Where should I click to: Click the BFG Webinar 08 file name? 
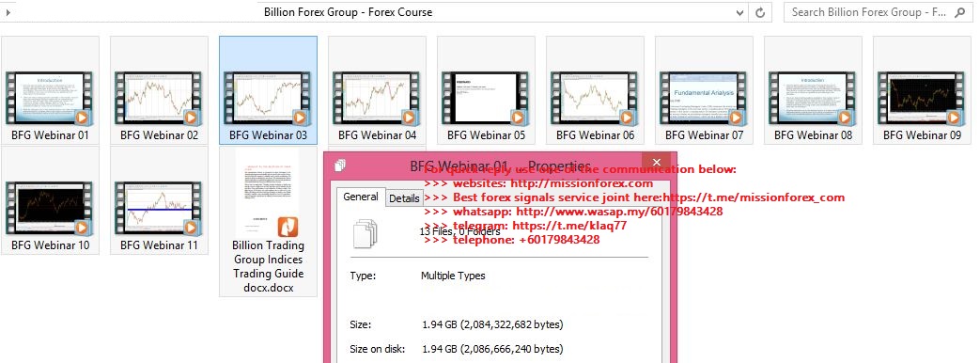tap(813, 135)
